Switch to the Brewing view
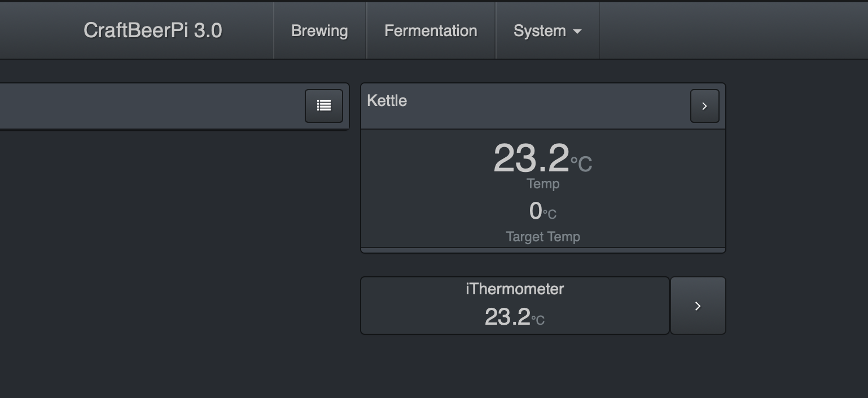This screenshot has height=398, width=868. [319, 31]
